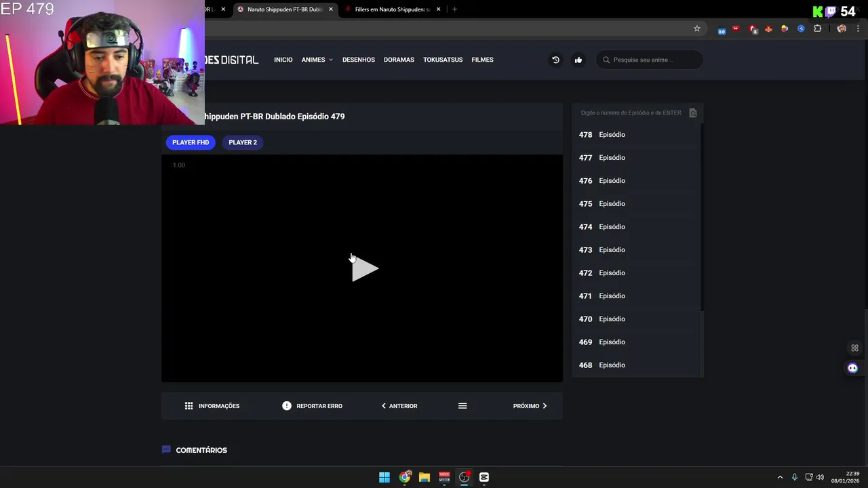The height and width of the screenshot is (488, 868).
Task: Go to ANTERIOR episode
Action: click(x=399, y=406)
